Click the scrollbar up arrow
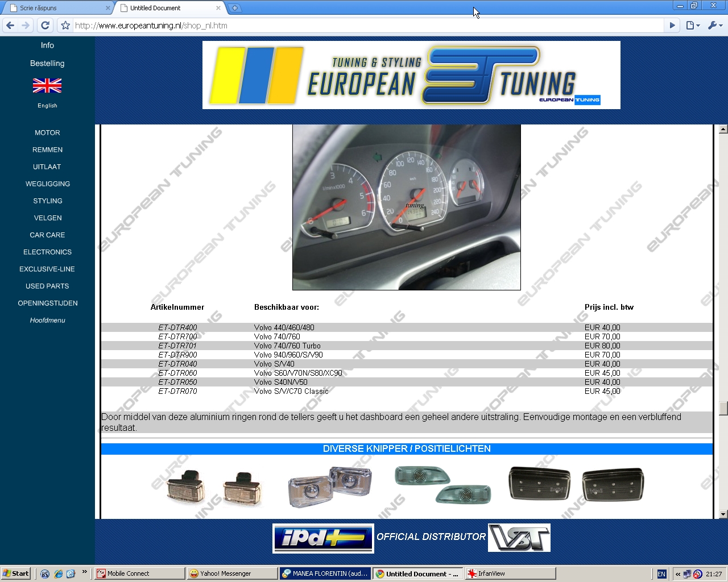Screen dimensions: 728x582 point(723,129)
